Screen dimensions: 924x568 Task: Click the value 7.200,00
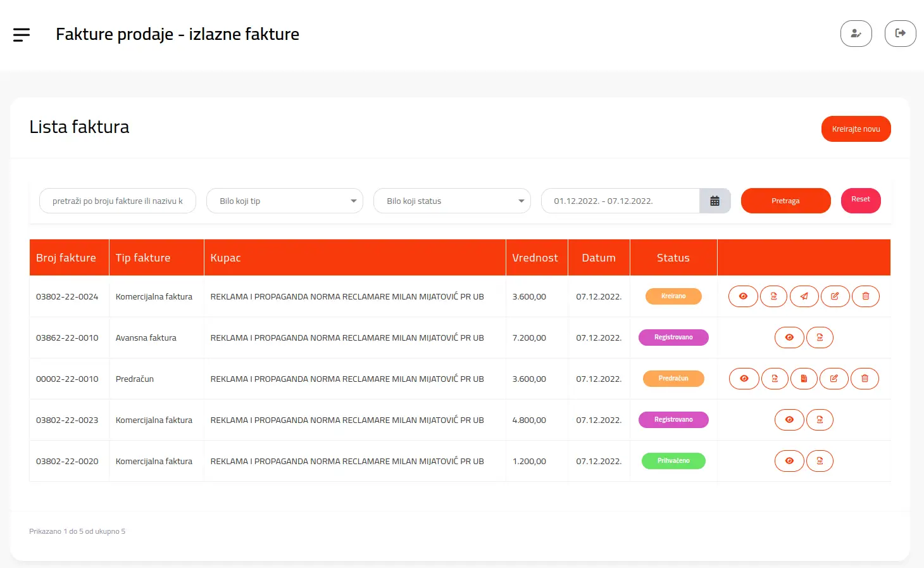tap(529, 338)
